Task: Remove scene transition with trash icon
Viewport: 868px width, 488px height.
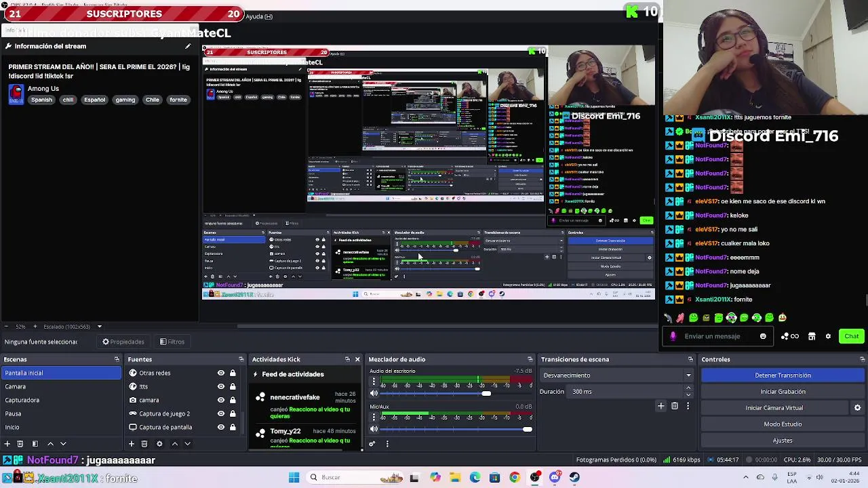Action: point(675,406)
